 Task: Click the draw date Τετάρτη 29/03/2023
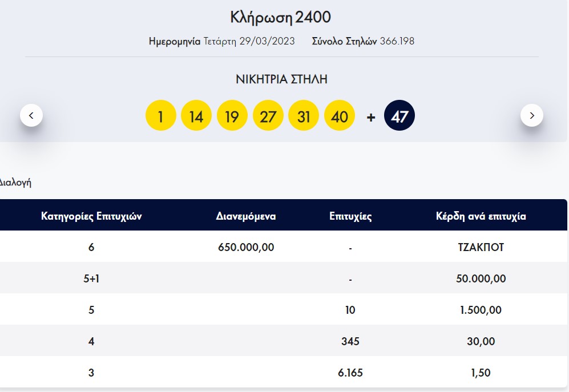point(249,41)
